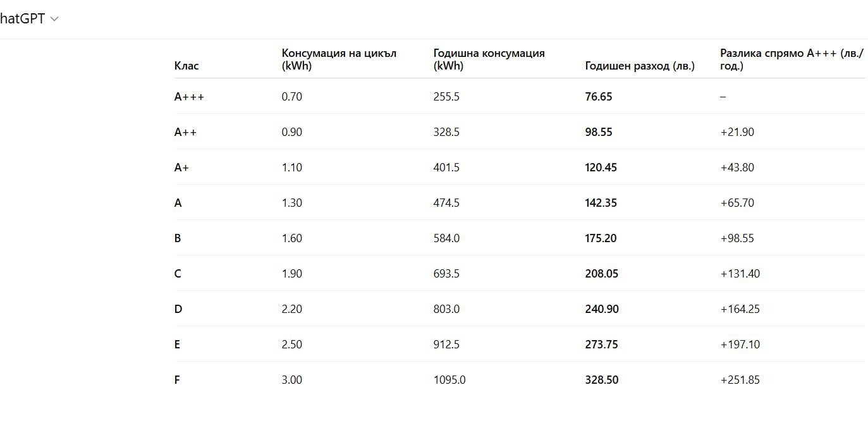Select the 803.0 annual consumption cell
The height and width of the screenshot is (428, 868).
pos(446,309)
